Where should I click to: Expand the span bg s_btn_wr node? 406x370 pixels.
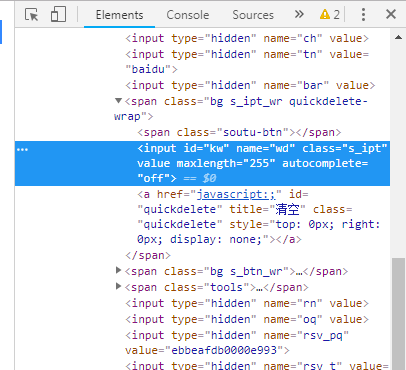pyautogui.click(x=118, y=270)
